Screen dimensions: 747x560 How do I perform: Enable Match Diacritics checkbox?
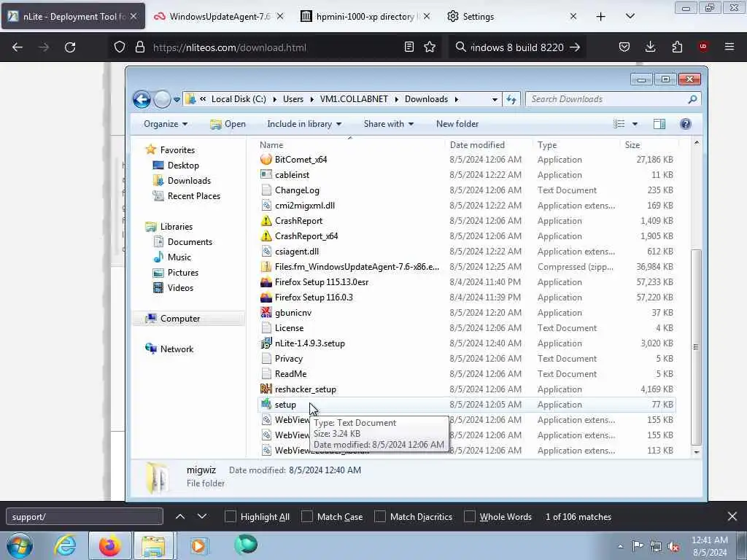point(380,517)
